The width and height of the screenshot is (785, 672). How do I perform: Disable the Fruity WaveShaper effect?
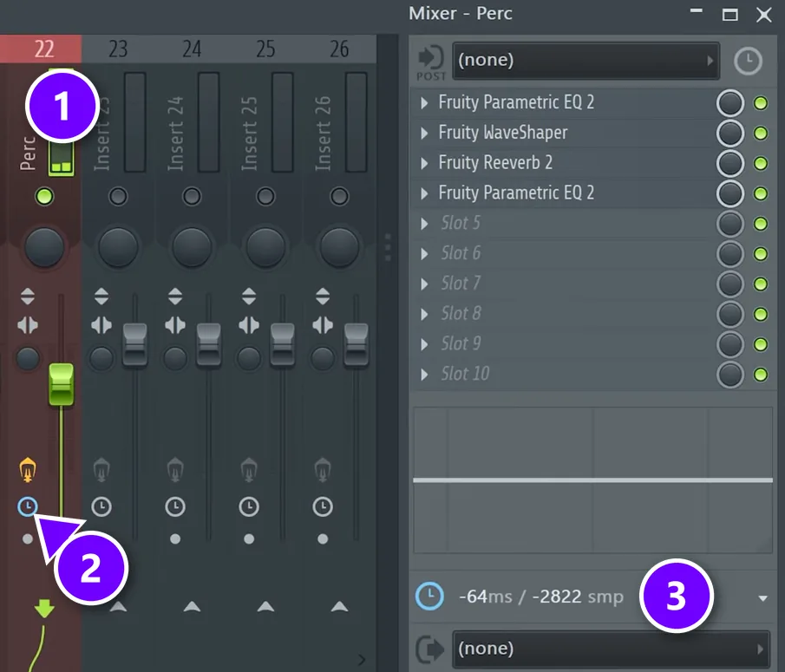[x=761, y=133]
